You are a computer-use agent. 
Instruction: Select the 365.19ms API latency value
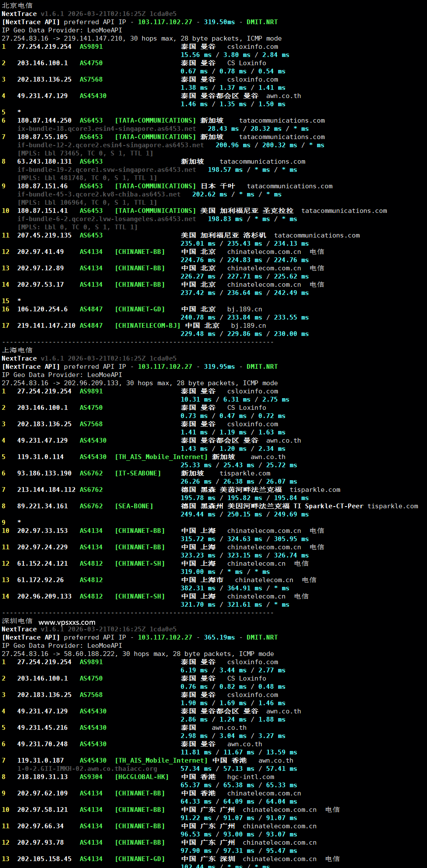(x=219, y=637)
